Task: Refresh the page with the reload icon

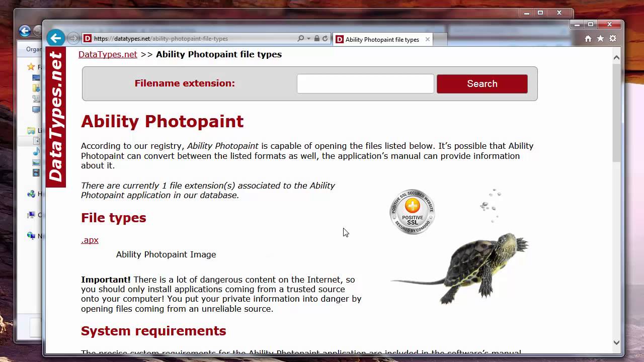Action: (x=325, y=38)
